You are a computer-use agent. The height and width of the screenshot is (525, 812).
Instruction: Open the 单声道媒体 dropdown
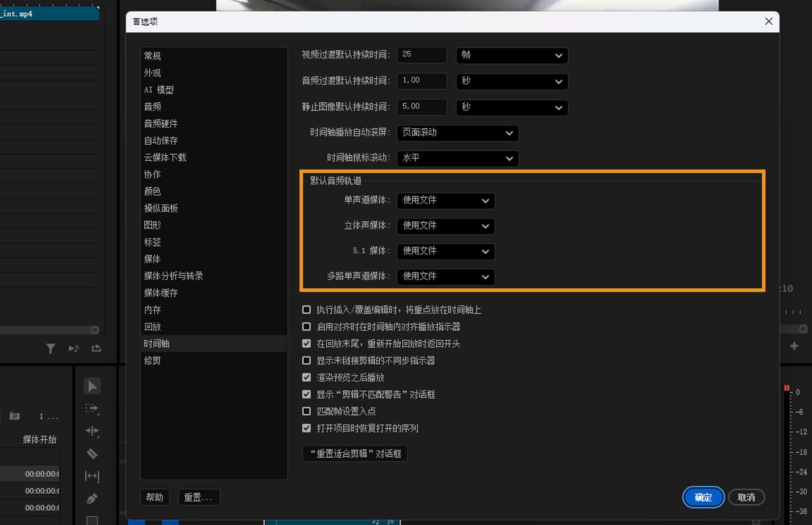pos(445,201)
